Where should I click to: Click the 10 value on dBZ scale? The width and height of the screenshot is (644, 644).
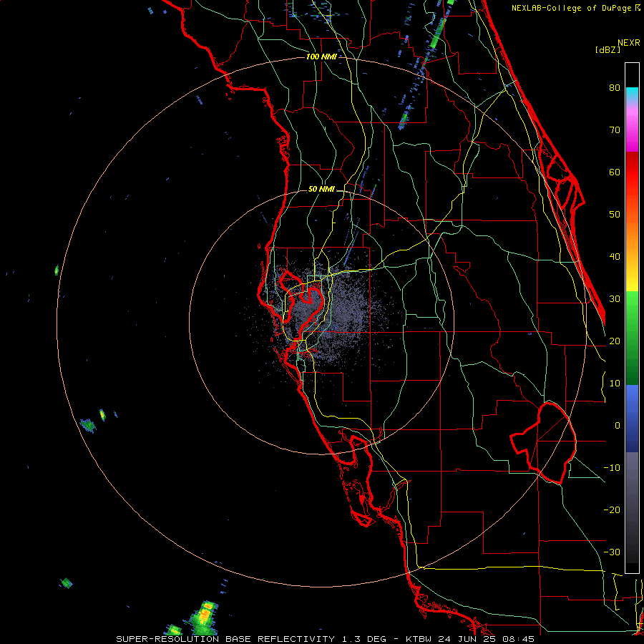[x=615, y=384]
